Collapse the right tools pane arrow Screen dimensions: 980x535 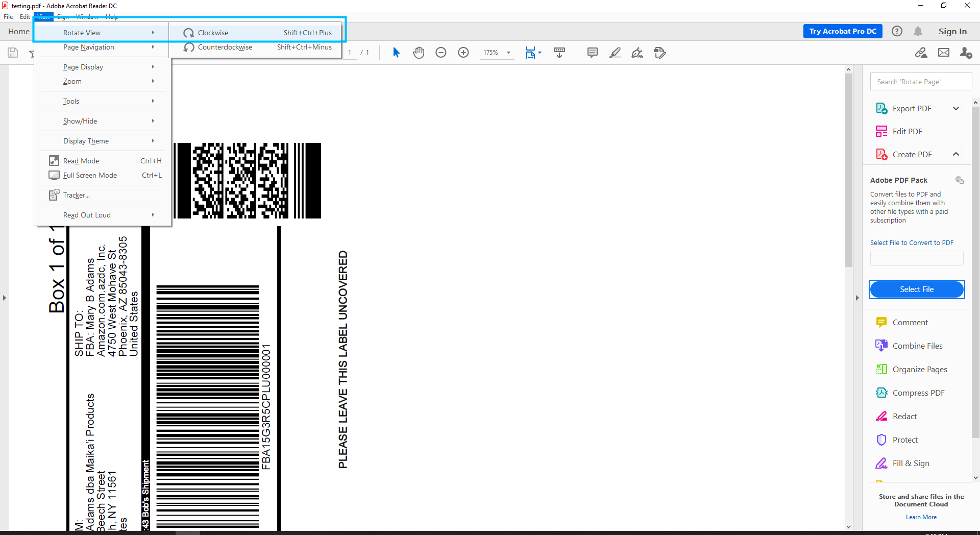(x=857, y=298)
